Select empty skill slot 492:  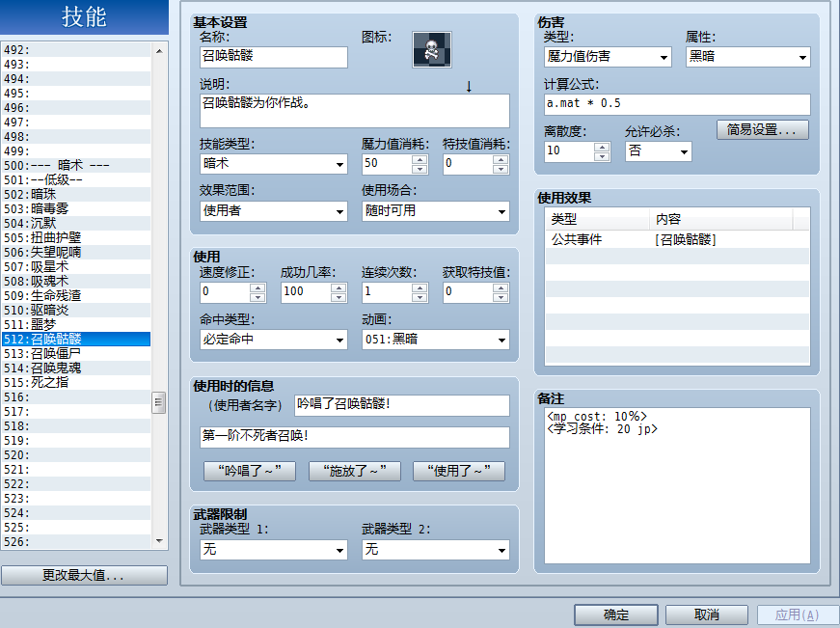click(x=76, y=50)
